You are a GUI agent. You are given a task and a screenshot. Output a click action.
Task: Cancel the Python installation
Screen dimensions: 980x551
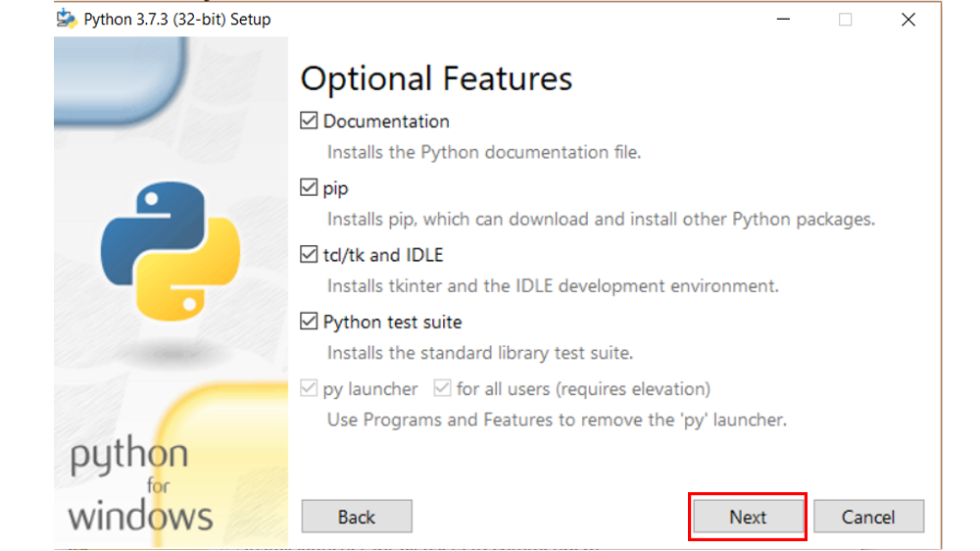868,517
